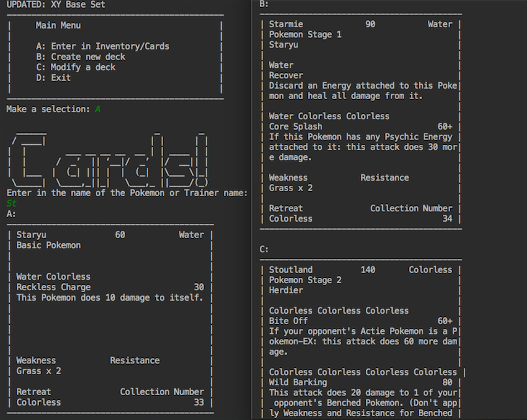Screen dimensions: 527x420
Task: Click the 'A:' result label
Action: point(11,214)
